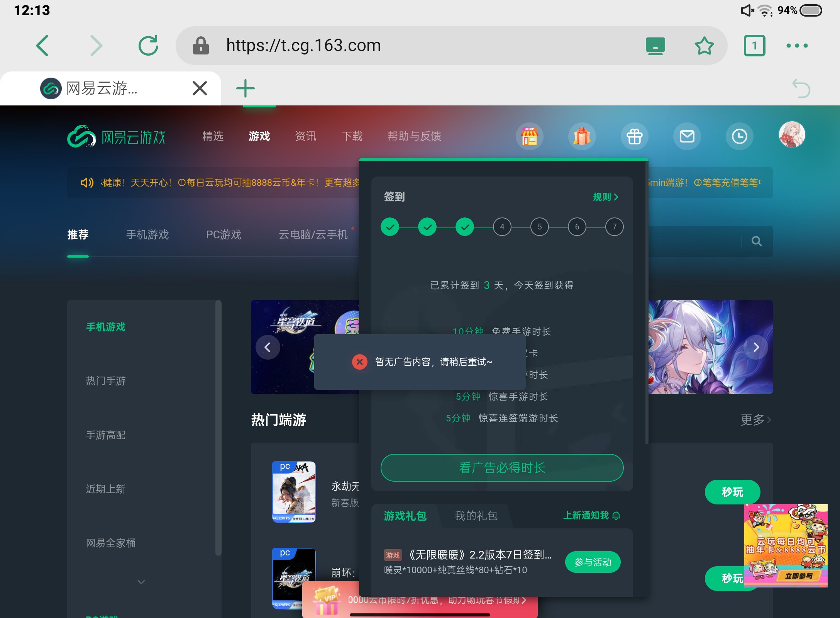Open the 手机游戏 category tab
Viewport: 840px width, 618px height.
pos(147,234)
